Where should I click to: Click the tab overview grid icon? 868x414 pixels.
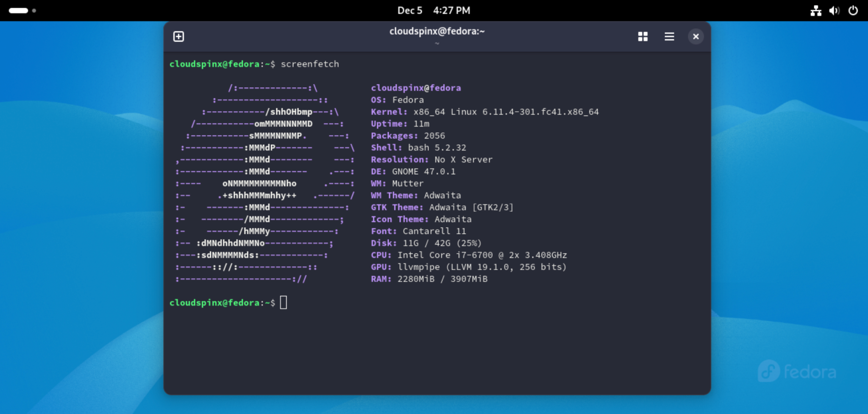[x=642, y=36]
